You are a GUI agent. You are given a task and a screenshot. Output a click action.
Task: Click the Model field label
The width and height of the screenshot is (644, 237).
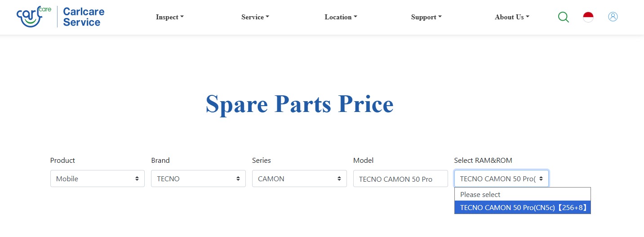point(363,161)
